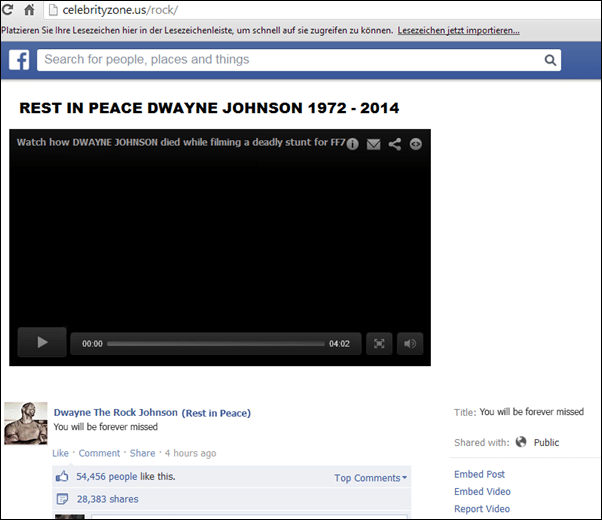Viewport: 602px width, 520px height.
Task: Click the 'Public' shared-with label
Action: [x=546, y=442]
